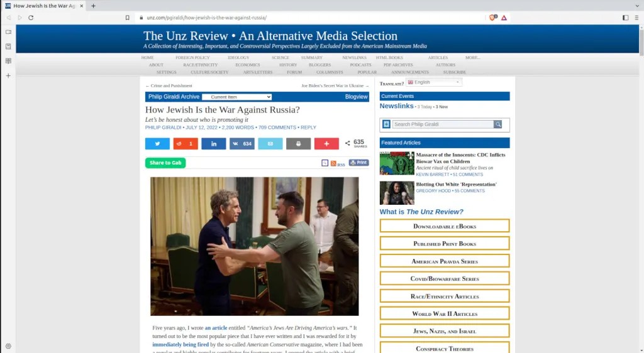Open the 709 COMMENTS link

point(277,128)
